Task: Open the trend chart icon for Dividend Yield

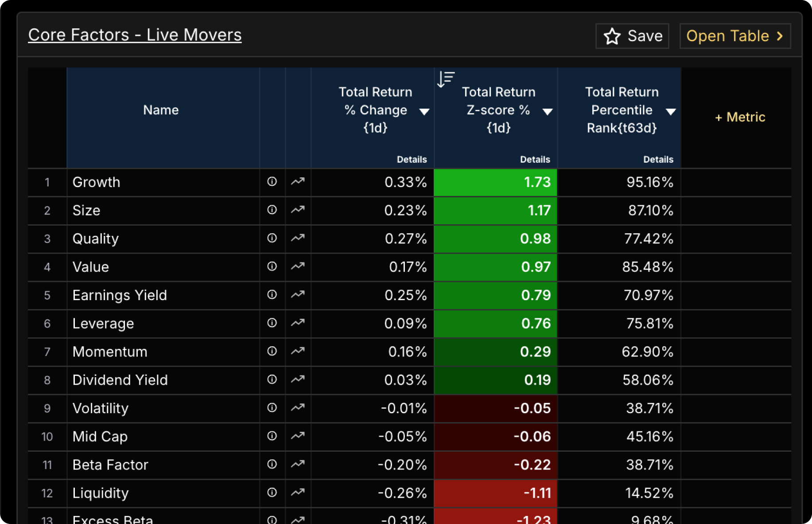Action: [x=298, y=379]
